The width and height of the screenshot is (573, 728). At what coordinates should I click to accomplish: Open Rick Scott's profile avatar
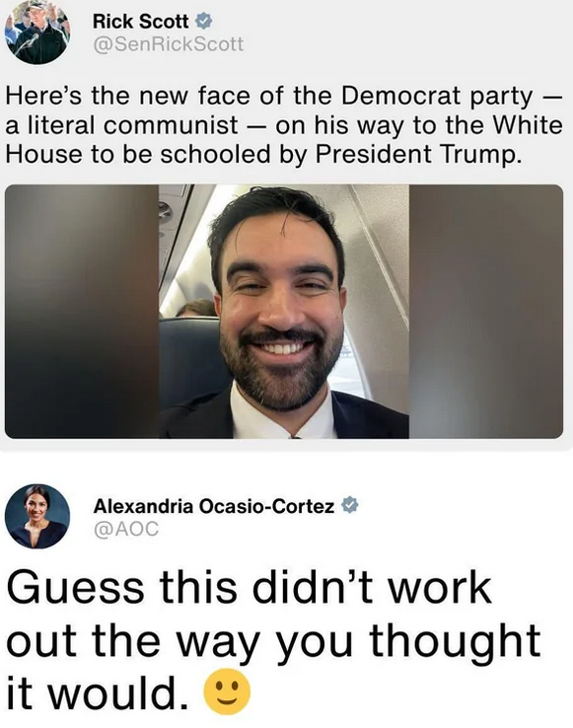click(37, 32)
